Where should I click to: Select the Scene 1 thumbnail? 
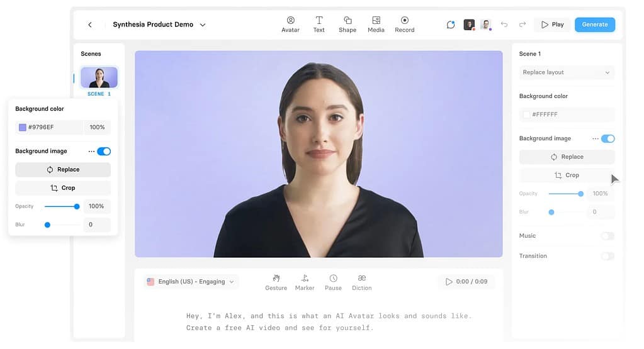click(99, 78)
